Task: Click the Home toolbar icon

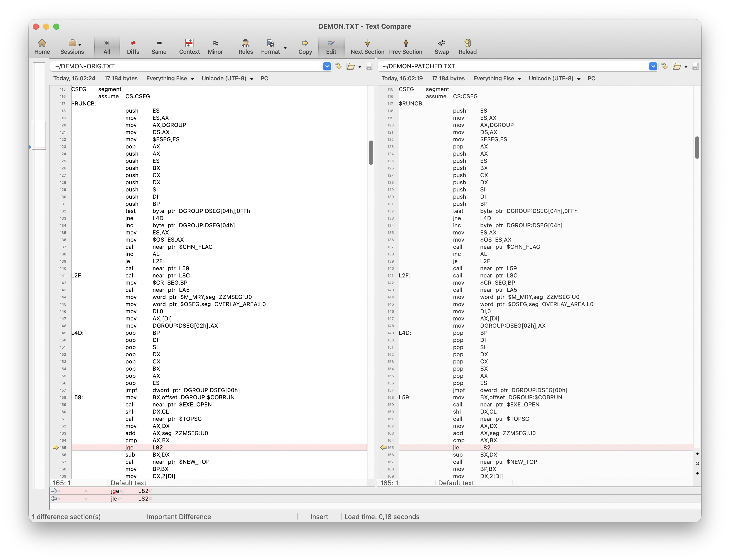Action: point(42,46)
